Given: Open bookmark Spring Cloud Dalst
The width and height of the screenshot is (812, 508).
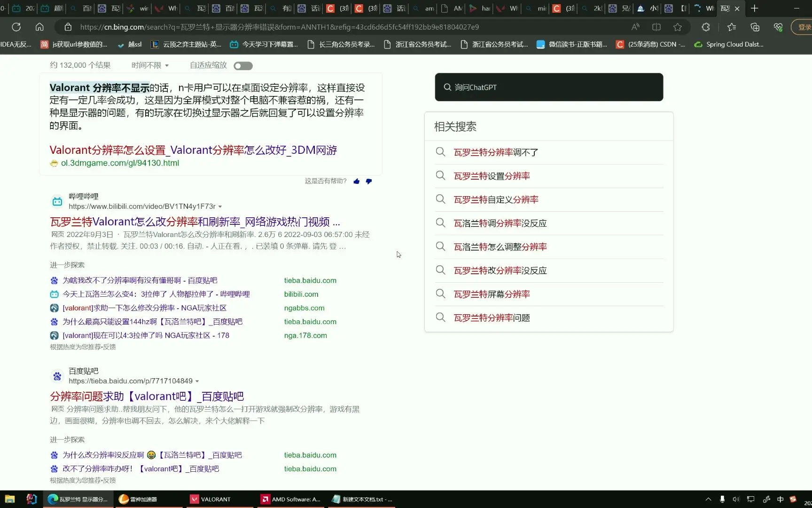Looking at the screenshot, I should coord(729,44).
